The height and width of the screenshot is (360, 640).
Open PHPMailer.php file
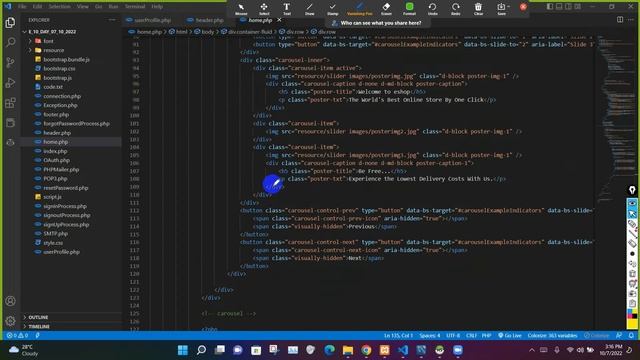coord(61,169)
